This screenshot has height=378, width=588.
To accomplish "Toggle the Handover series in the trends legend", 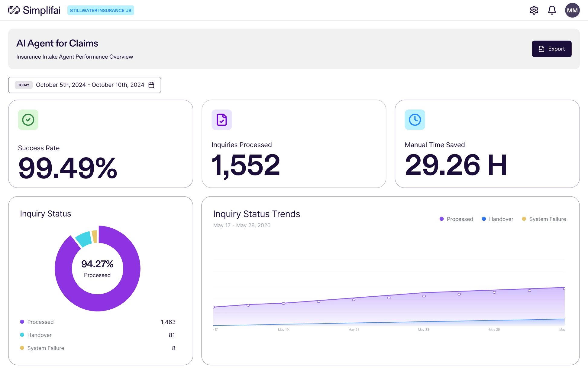I will pos(497,219).
